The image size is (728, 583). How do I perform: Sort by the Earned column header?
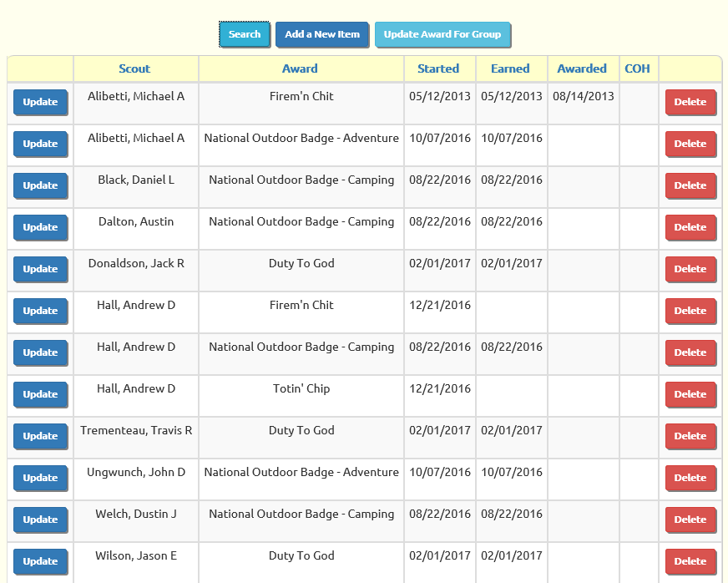point(510,68)
